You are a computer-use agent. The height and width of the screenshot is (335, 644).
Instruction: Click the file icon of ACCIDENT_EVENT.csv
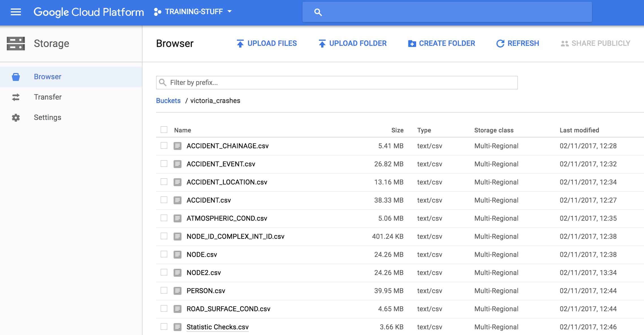coord(178,164)
